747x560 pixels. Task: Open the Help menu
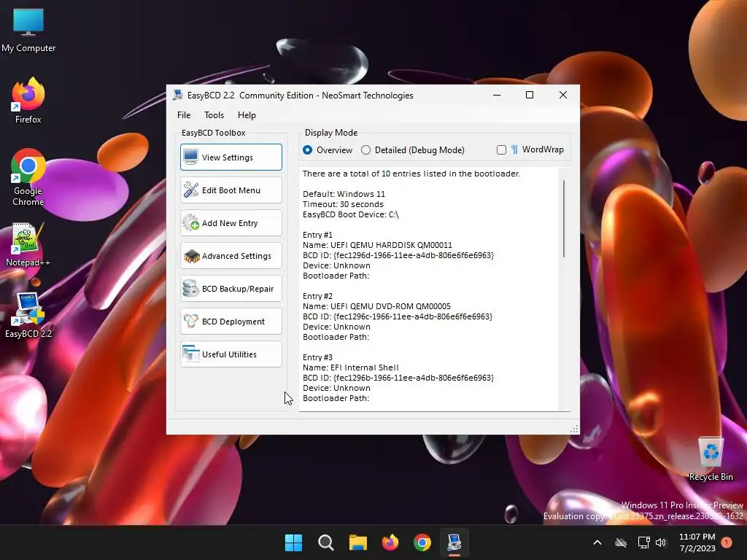click(247, 114)
